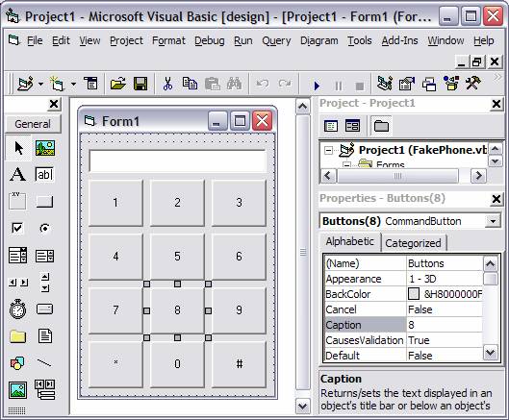Select the Label tool in toolbox
This screenshot has width=509, height=420.
pos(17,174)
